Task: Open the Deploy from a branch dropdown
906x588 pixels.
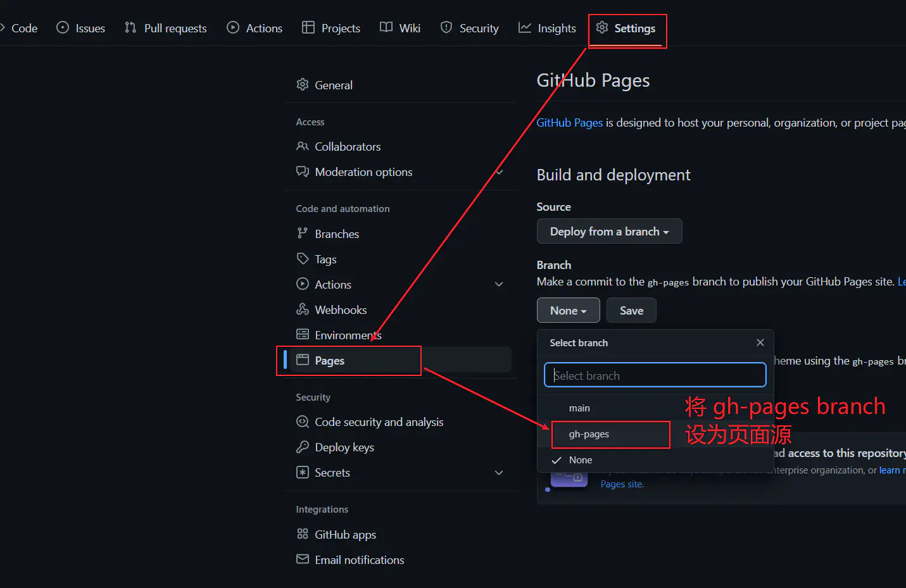Action: point(609,232)
